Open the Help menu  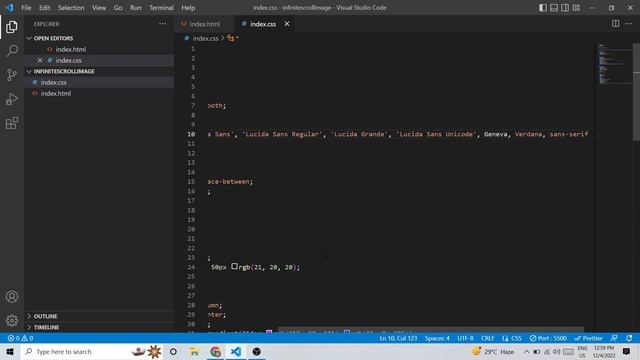(188, 8)
